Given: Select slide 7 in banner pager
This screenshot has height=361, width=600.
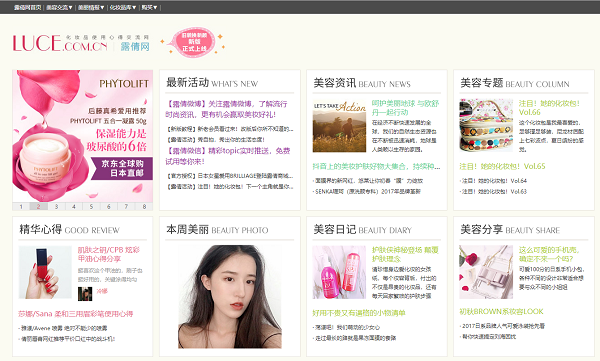Looking at the screenshot, I should [126, 206].
